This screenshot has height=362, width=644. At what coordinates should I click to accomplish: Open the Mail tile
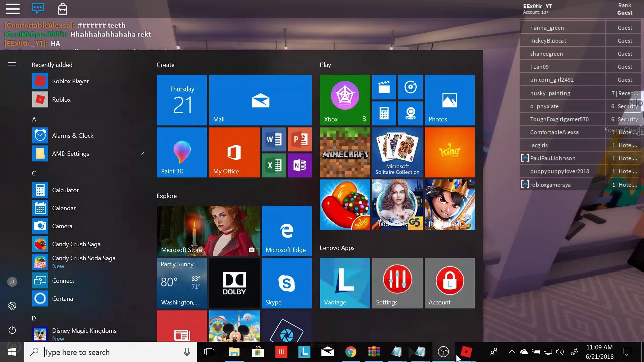pos(261,100)
